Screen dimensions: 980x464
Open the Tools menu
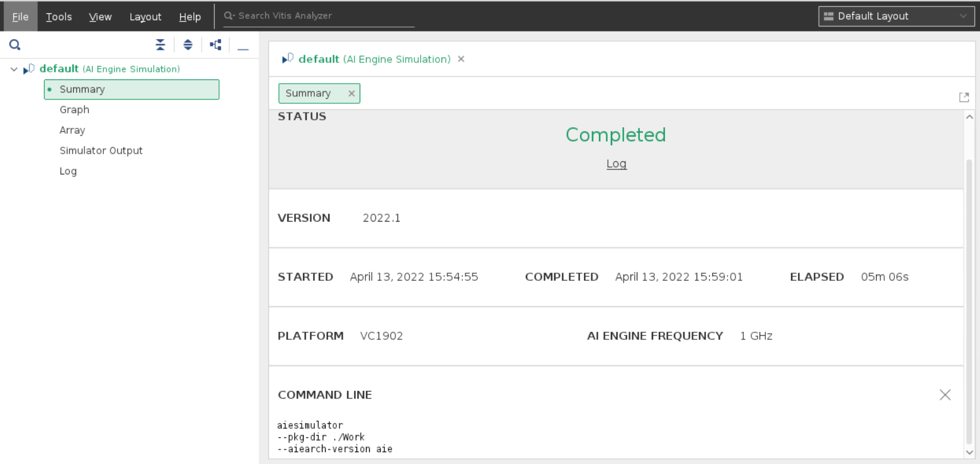(59, 16)
